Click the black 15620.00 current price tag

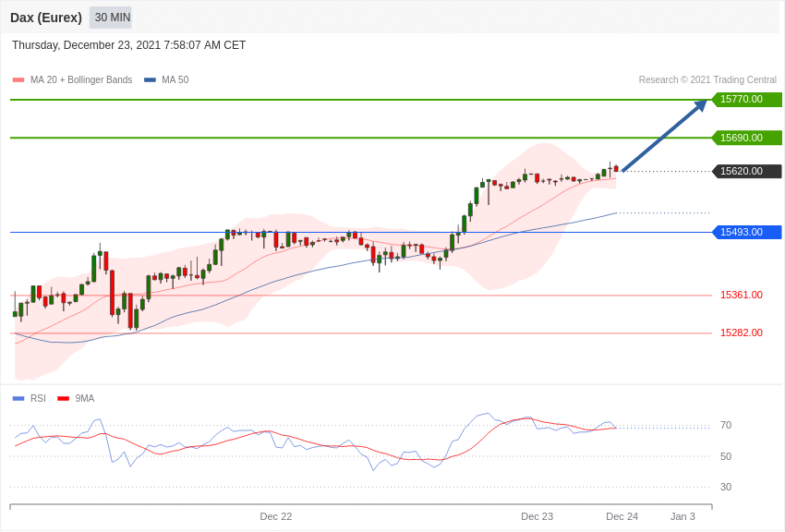pyautogui.click(x=746, y=171)
